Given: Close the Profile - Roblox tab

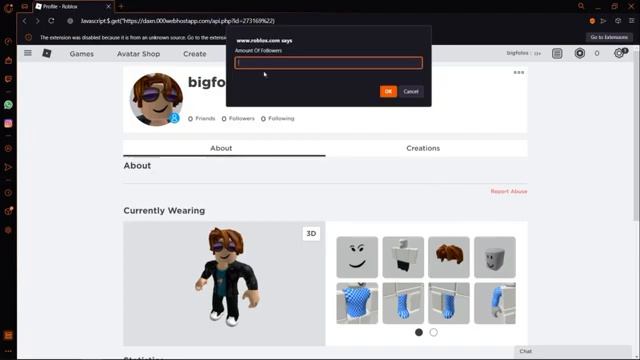Looking at the screenshot, I should tap(109, 6).
